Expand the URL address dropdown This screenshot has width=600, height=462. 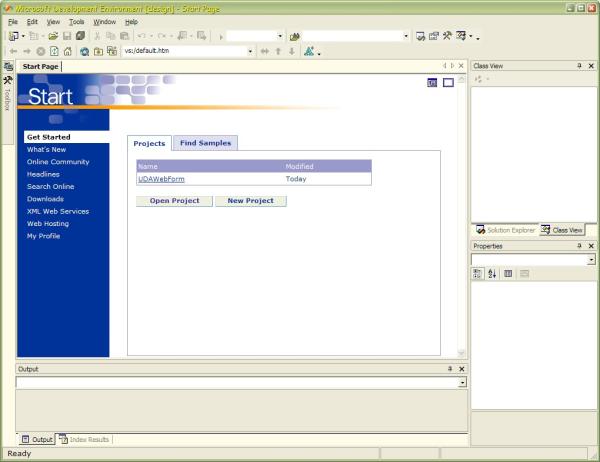[250, 51]
